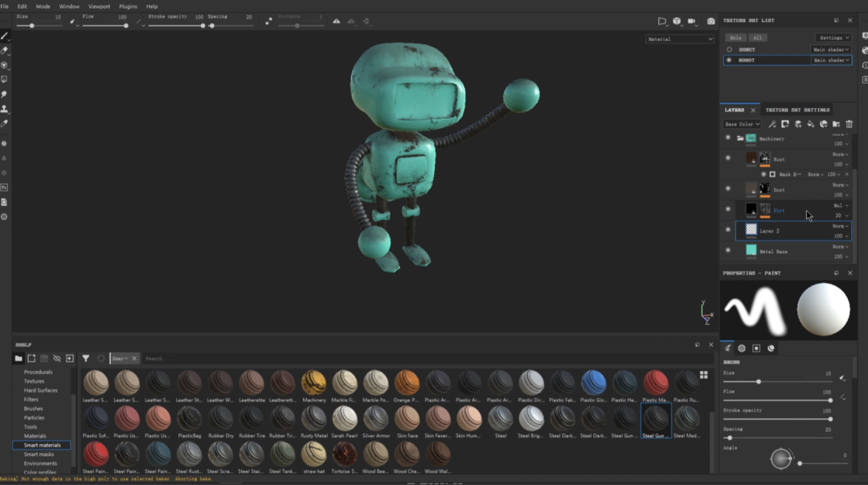The height and width of the screenshot is (485, 868).
Task: Pick the Smudge tool
Action: pos(5,94)
